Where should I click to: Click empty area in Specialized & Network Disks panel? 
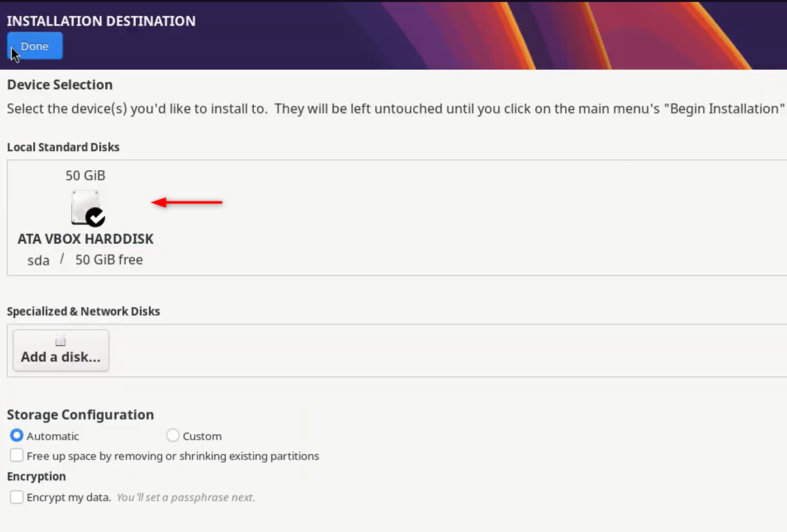pyautogui.click(x=444, y=351)
